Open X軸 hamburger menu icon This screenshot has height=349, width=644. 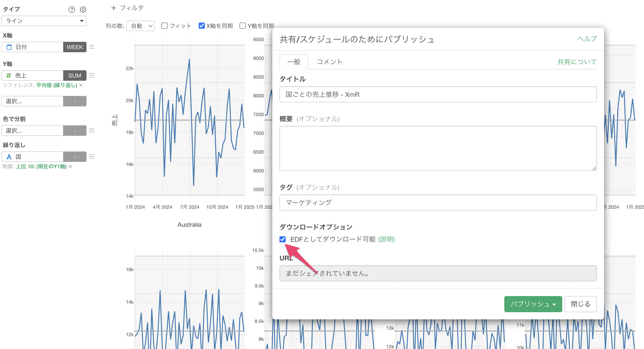(x=91, y=47)
